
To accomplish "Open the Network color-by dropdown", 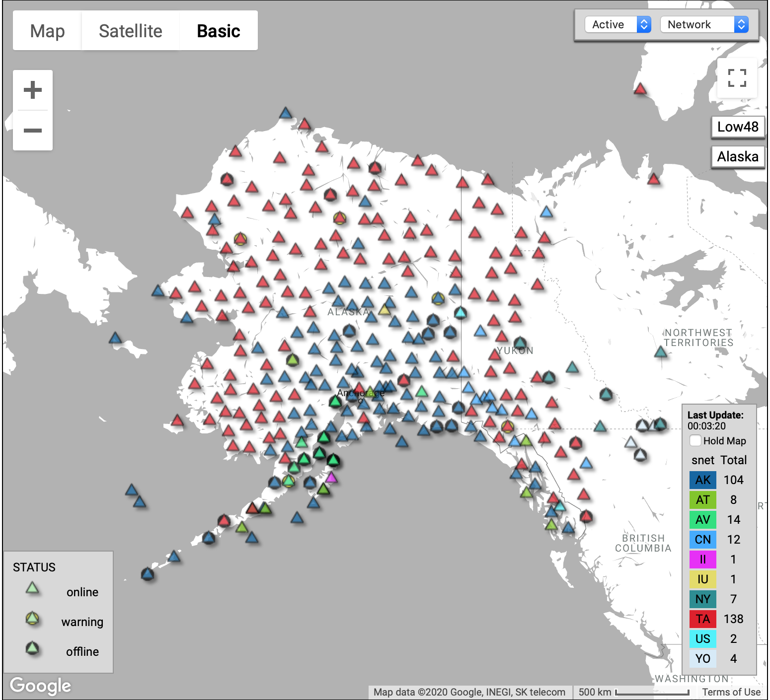I will coord(704,24).
